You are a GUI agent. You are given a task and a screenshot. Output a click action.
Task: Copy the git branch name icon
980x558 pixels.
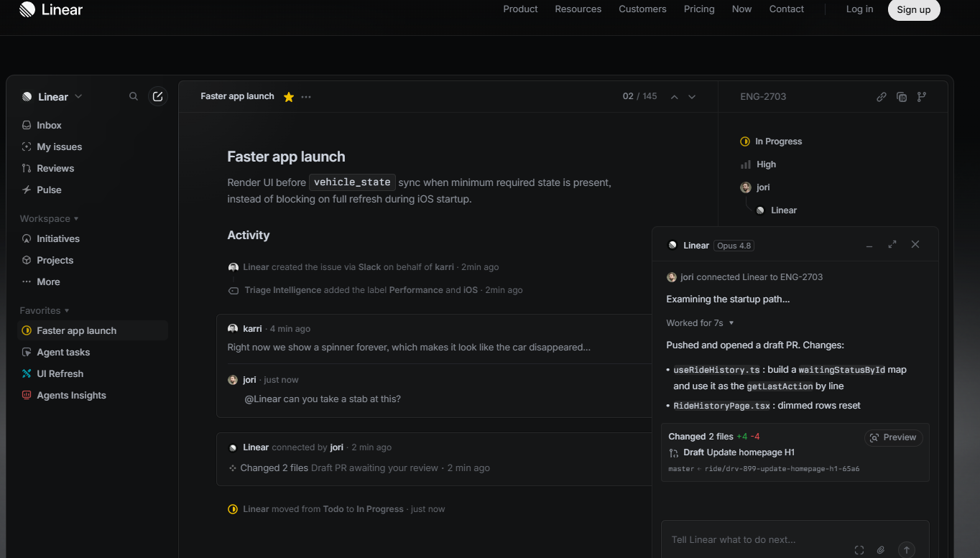coord(922,97)
